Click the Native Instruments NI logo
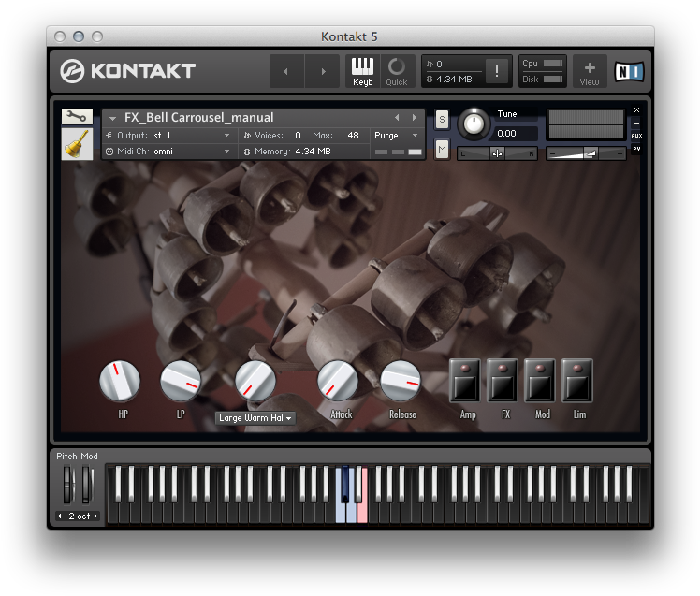The image size is (700, 596). click(x=629, y=71)
